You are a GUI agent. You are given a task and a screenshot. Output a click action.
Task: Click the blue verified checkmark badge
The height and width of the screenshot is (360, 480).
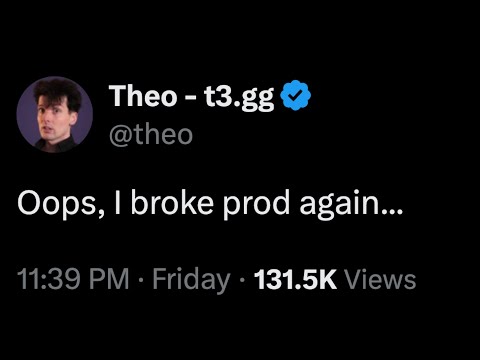coord(295,95)
